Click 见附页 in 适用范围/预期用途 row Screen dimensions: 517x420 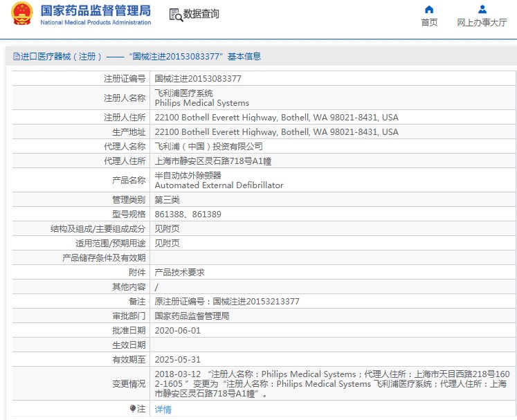167,244
